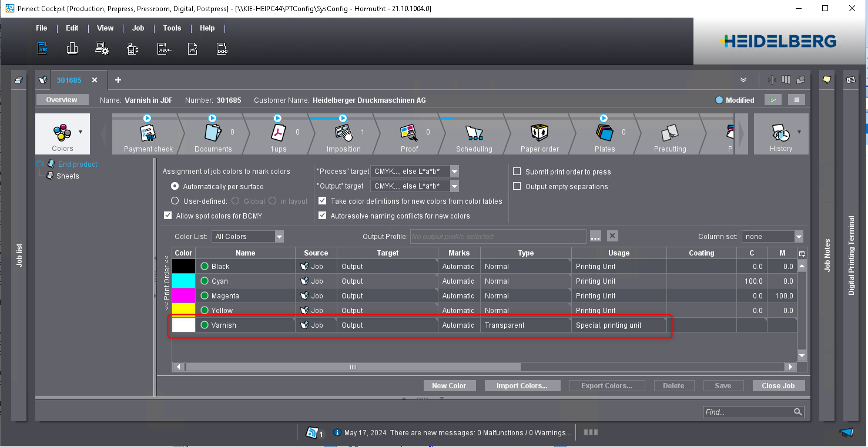Click the color table horizontal scrollbar thumb
Image resolution: width=868 pixels, height=447 pixels.
click(x=353, y=367)
